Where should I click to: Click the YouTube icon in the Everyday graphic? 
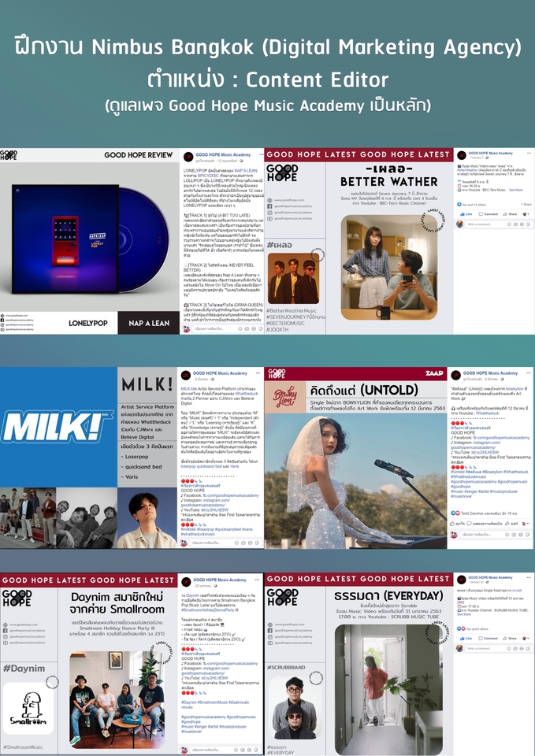tap(269, 643)
